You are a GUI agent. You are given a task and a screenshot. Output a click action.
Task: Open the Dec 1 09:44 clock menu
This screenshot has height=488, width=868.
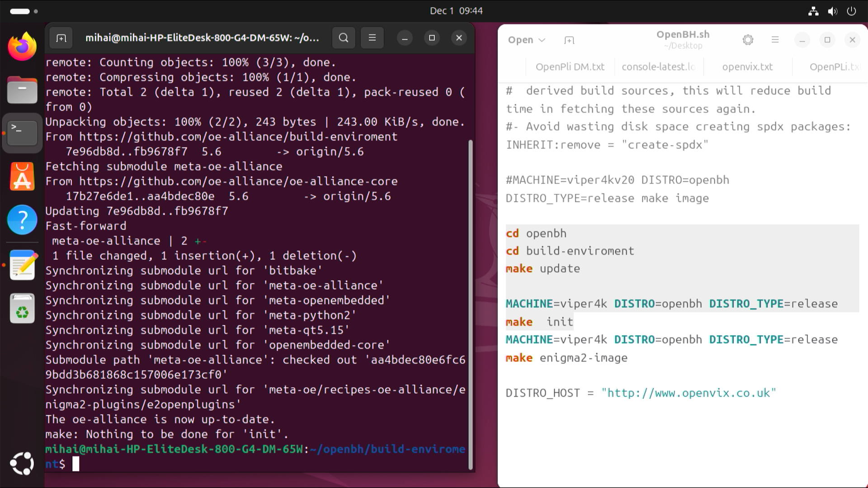tap(456, 11)
